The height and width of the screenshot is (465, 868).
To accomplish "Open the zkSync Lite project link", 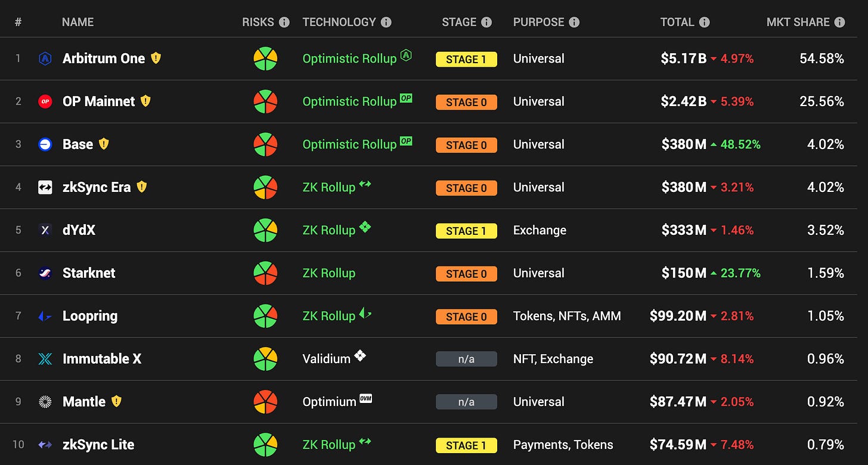I will (98, 445).
